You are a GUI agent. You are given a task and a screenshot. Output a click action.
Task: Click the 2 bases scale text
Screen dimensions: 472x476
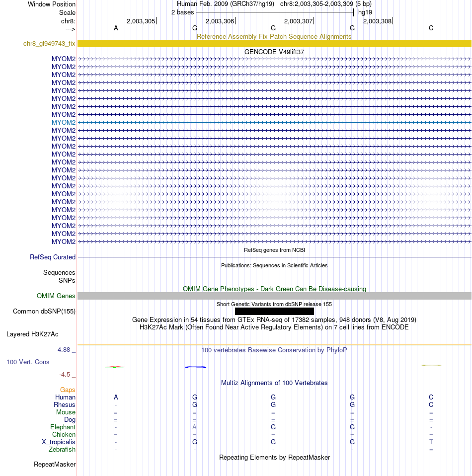[182, 12]
